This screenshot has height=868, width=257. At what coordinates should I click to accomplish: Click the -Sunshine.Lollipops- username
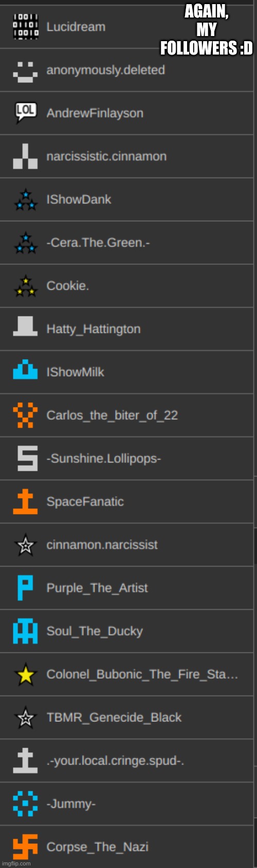104,458
